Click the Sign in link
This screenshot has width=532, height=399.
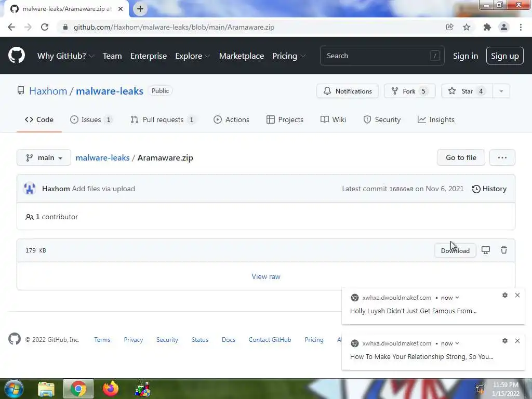pyautogui.click(x=465, y=56)
